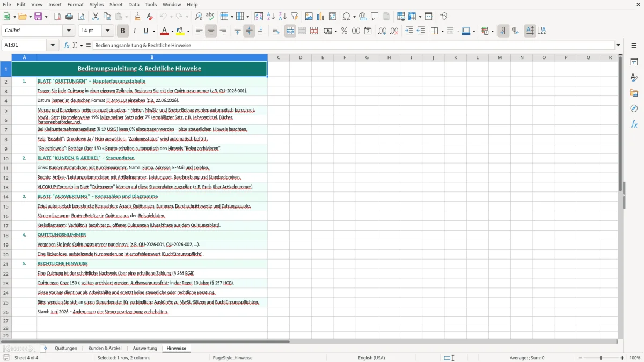Insert a chart
The image size is (644, 362).
321,17
